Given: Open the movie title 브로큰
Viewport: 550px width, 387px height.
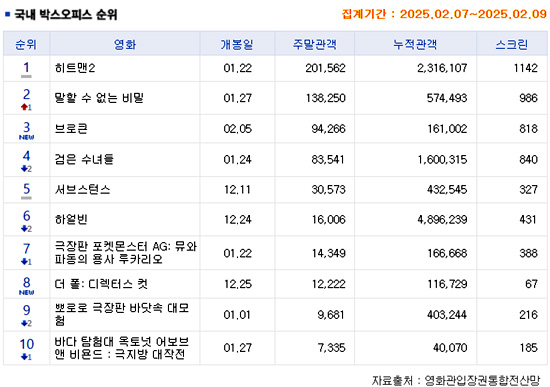Looking at the screenshot, I should pos(71,128).
